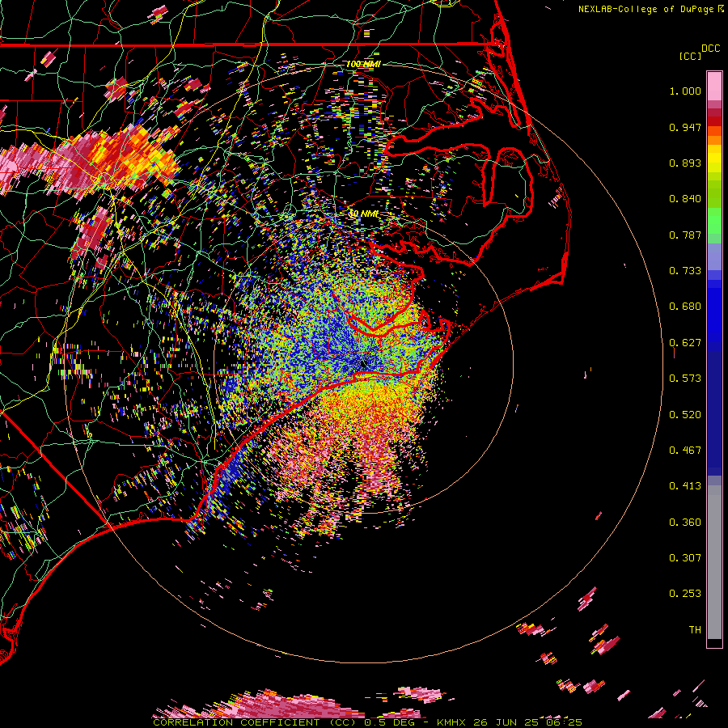Click the 100 NMI range ring label
728x728 pixels.
[x=363, y=64]
